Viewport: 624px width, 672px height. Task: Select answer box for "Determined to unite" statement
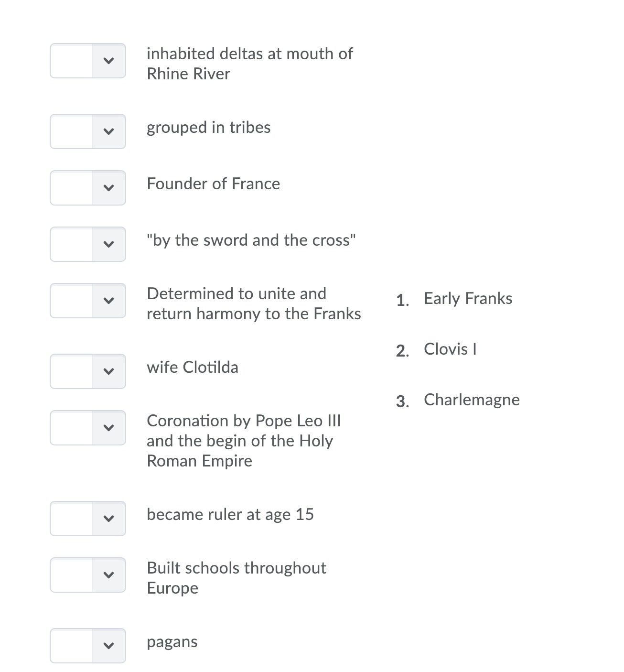[88, 301]
